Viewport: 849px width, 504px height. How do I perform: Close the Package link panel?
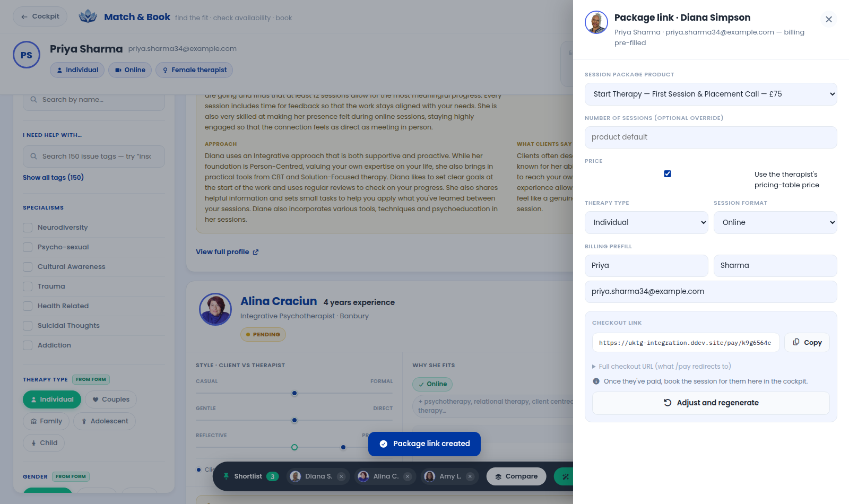pos(829,20)
